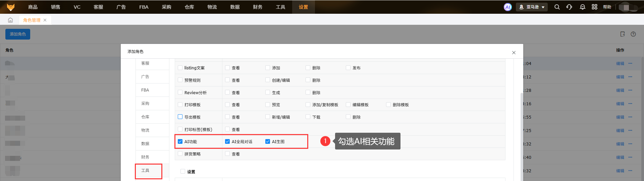Click the 添加角色 button
The width and height of the screenshot is (644, 181).
(18, 34)
